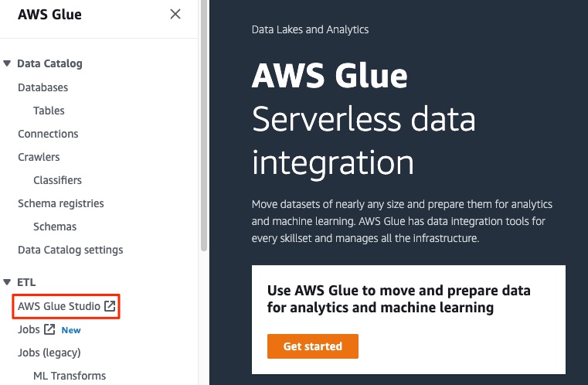Select Classifiers under Crawlers

click(57, 180)
